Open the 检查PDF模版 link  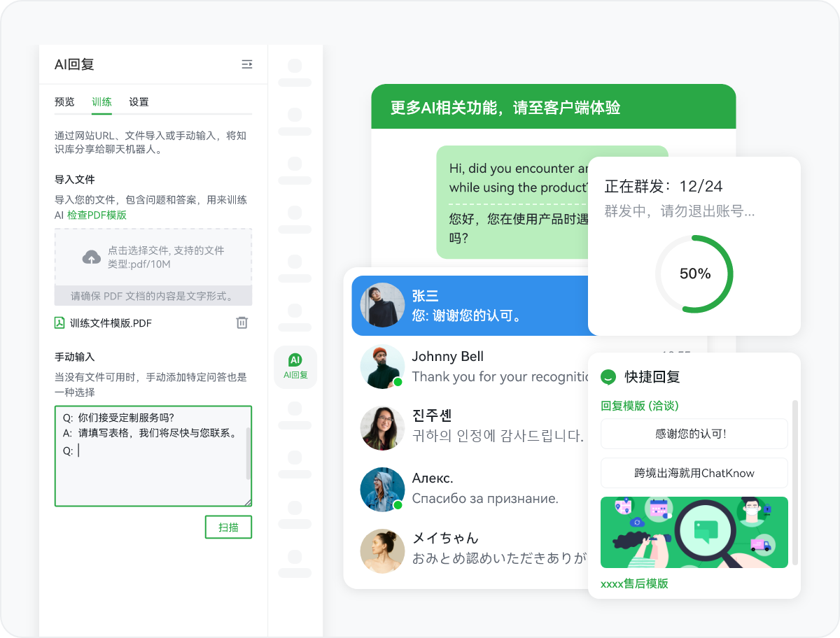(97, 215)
